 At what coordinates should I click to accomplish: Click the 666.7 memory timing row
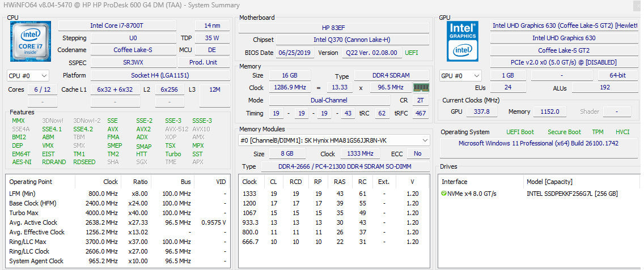click(x=334, y=242)
